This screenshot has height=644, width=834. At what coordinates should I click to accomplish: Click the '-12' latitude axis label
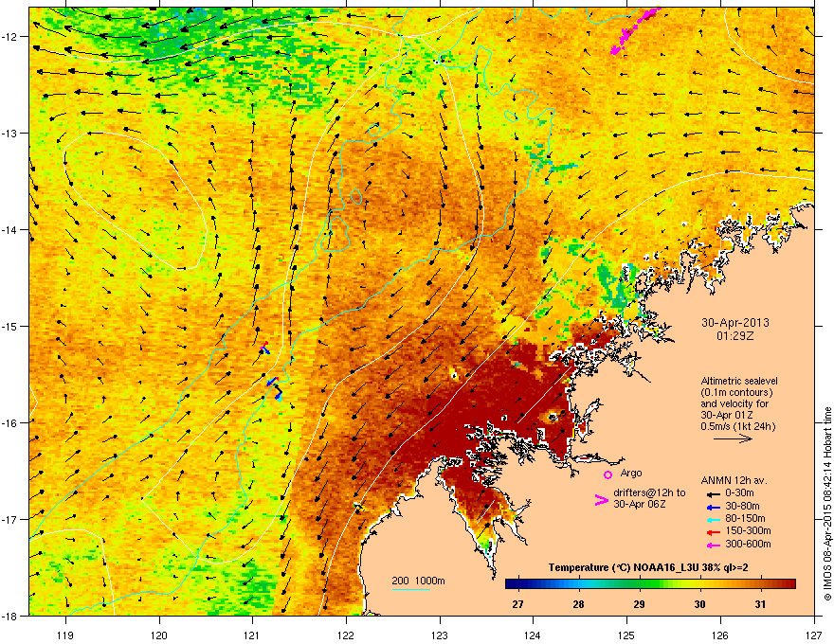[9, 37]
